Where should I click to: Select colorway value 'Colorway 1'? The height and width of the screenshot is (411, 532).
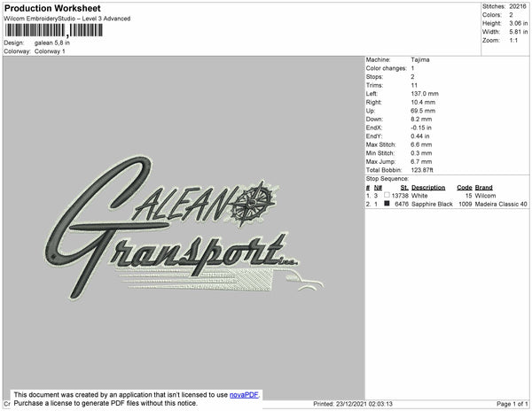pos(50,51)
